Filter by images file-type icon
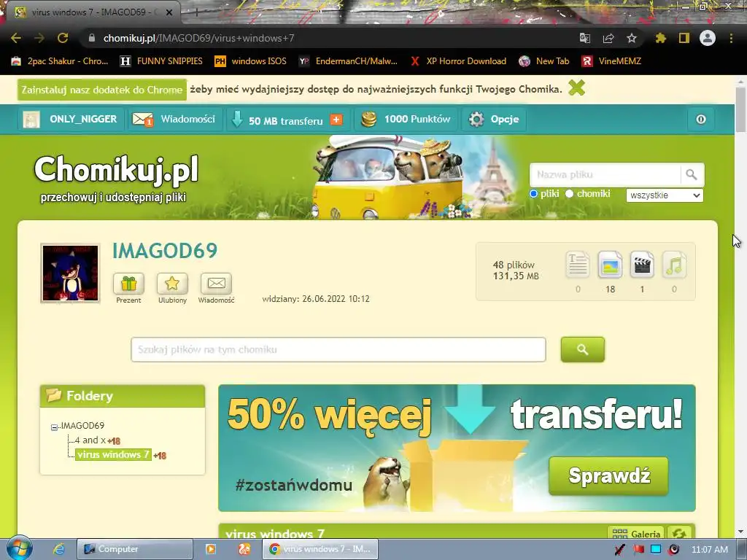This screenshot has width=747, height=560. 611,265
